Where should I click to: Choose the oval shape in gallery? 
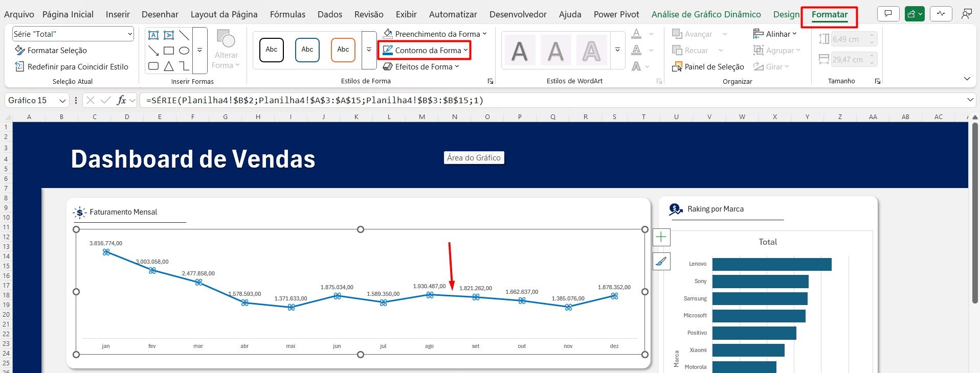(184, 51)
